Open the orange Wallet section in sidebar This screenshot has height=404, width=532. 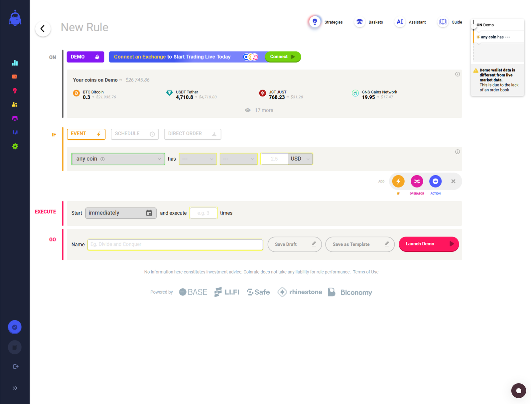tap(15, 76)
